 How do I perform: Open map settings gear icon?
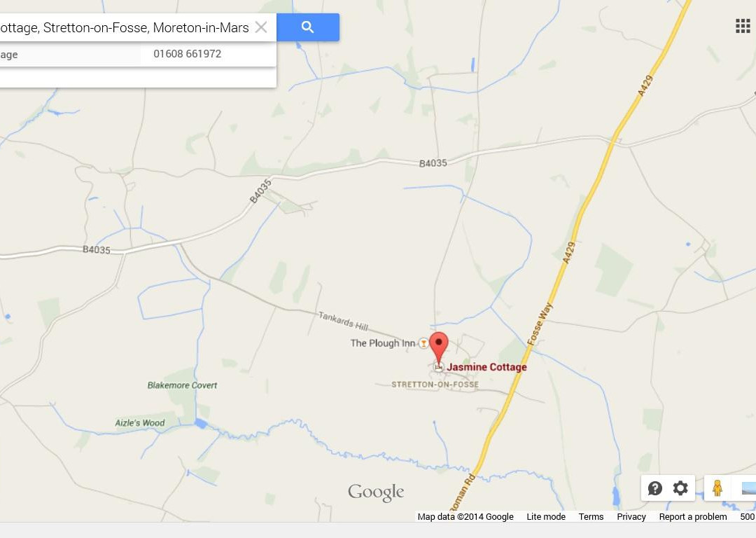pos(680,488)
